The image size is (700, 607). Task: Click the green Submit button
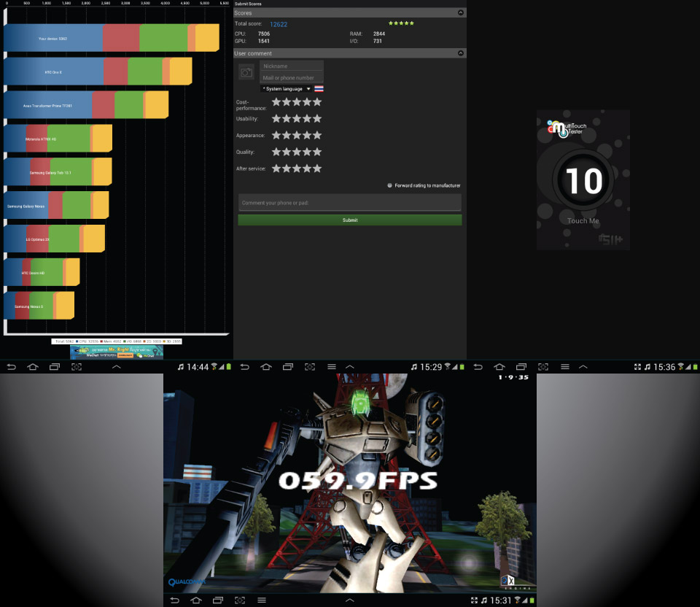pos(350,220)
